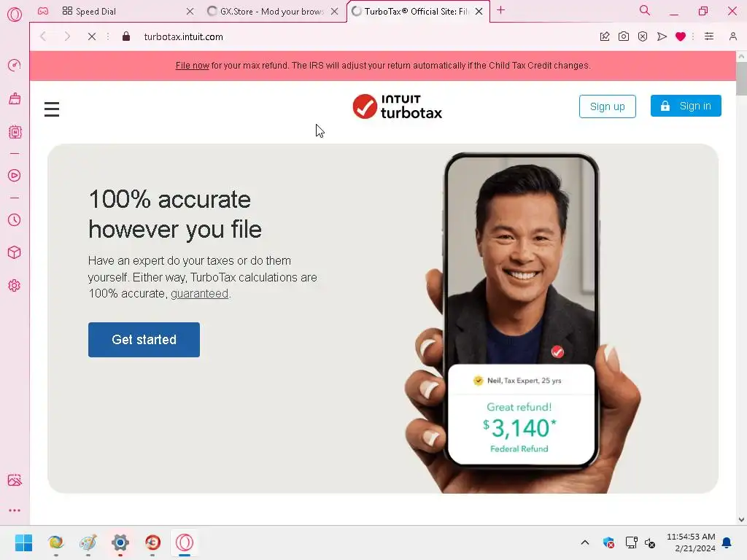Click the turbotax.intuit.com address bar
747x560 pixels.
[183, 36]
